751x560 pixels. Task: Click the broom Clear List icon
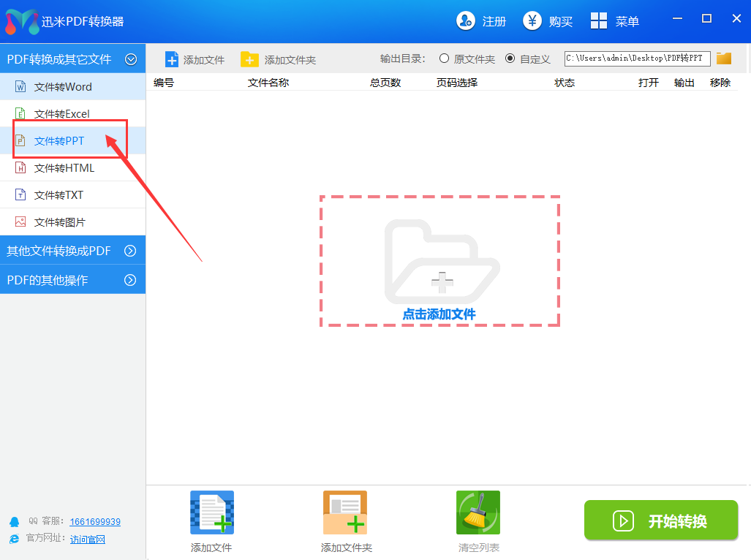click(x=478, y=512)
